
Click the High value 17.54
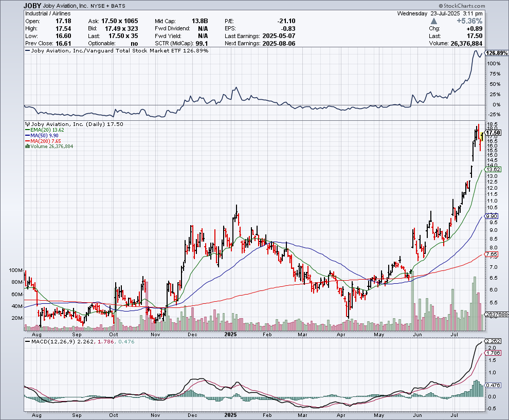click(63, 29)
